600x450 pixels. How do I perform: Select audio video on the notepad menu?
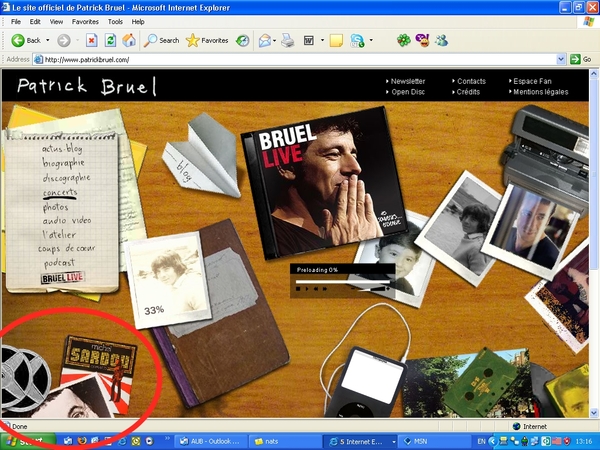[x=67, y=220]
